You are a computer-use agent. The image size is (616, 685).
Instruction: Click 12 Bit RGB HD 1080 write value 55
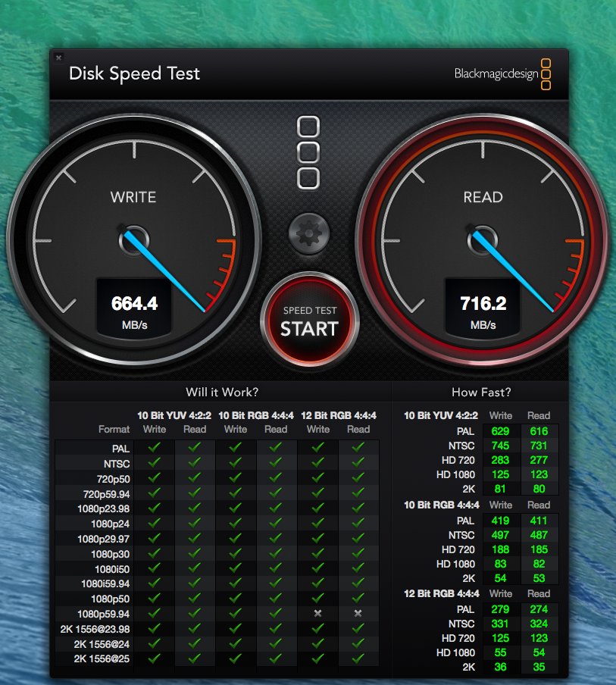(x=500, y=652)
